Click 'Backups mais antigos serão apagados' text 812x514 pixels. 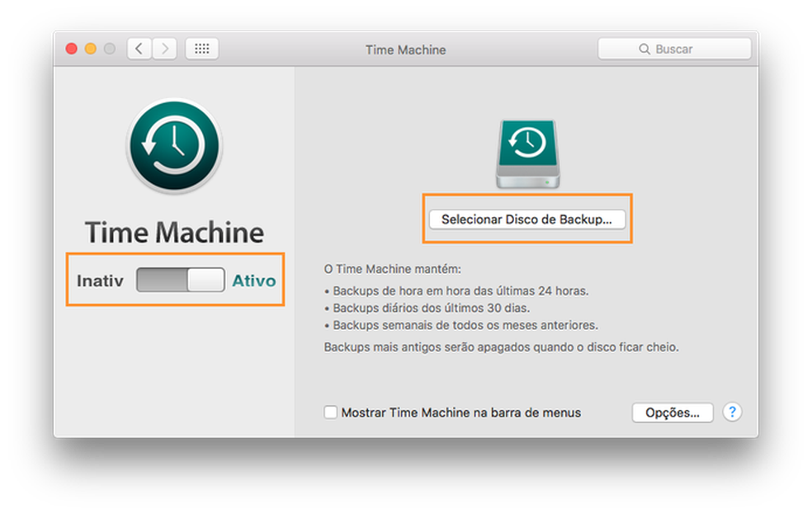pos(501,347)
